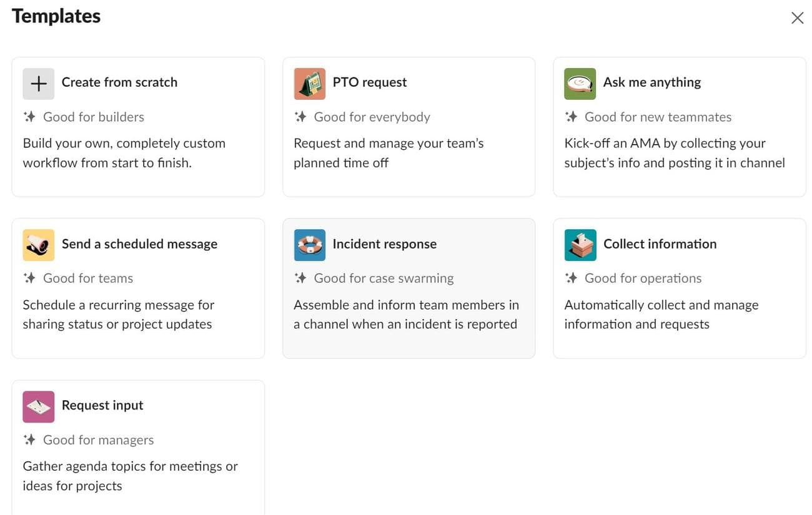812x515 pixels.
Task: Click the Templates heading
Action: (56, 16)
